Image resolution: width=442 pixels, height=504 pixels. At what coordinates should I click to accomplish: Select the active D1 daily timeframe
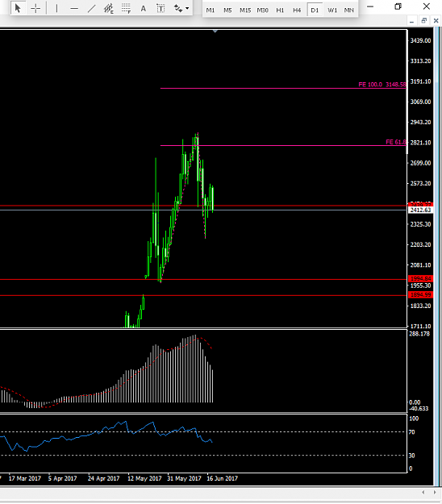click(x=315, y=10)
